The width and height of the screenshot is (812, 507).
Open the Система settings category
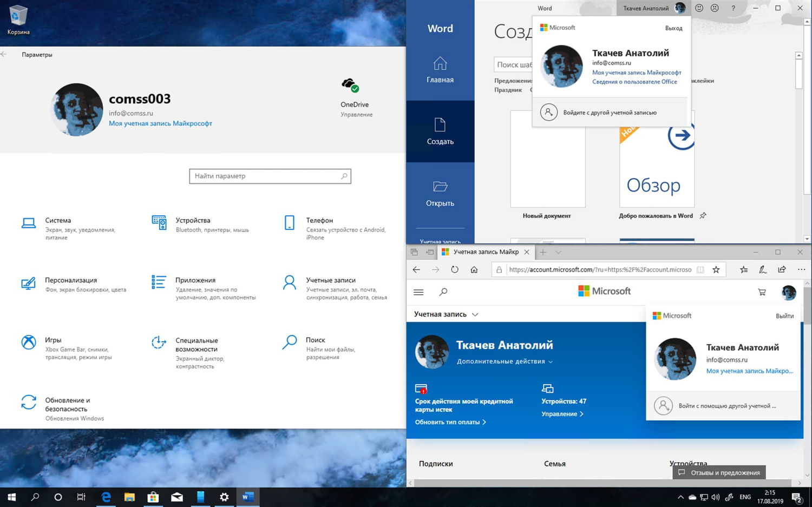click(69, 228)
